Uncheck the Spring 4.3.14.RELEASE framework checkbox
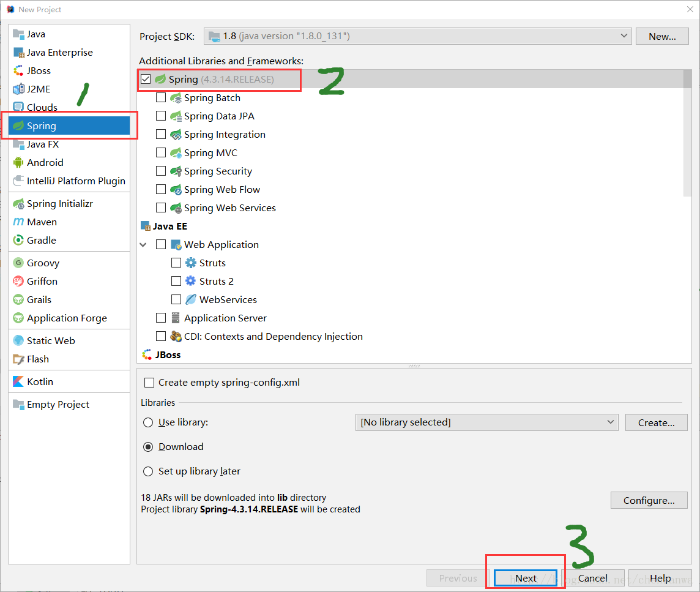 pos(146,79)
